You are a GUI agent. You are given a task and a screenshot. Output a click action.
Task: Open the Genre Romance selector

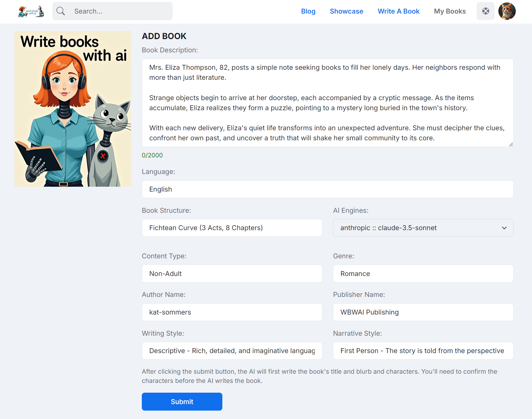coord(423,274)
